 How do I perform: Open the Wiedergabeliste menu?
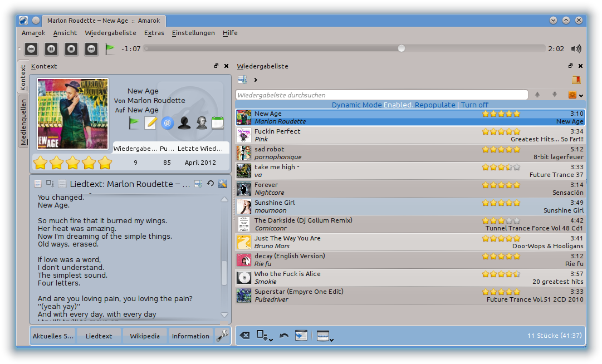click(x=111, y=33)
